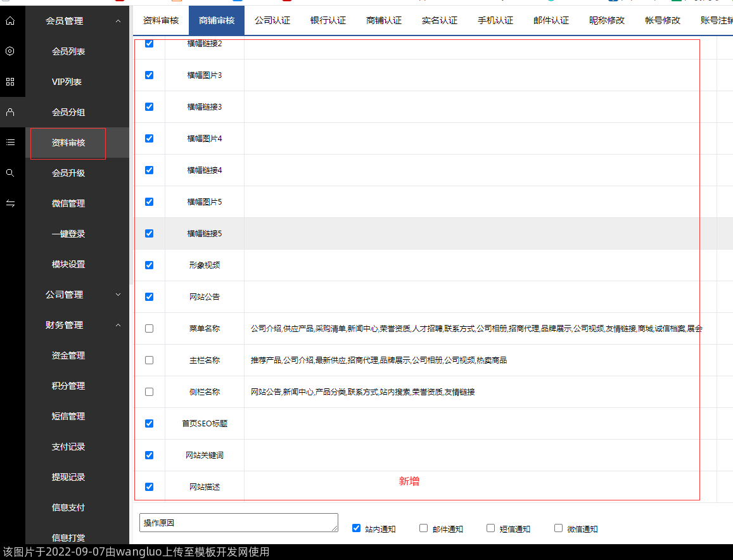Image resolution: width=733 pixels, height=560 pixels.
Task: Switch to the 实名认证 tab
Action: (x=440, y=20)
